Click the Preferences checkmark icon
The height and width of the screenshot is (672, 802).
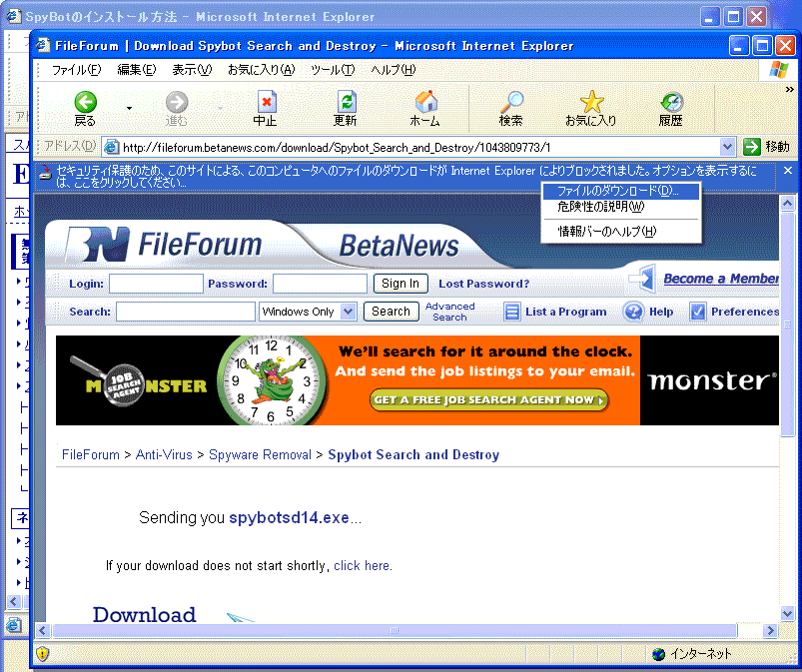[x=698, y=312]
